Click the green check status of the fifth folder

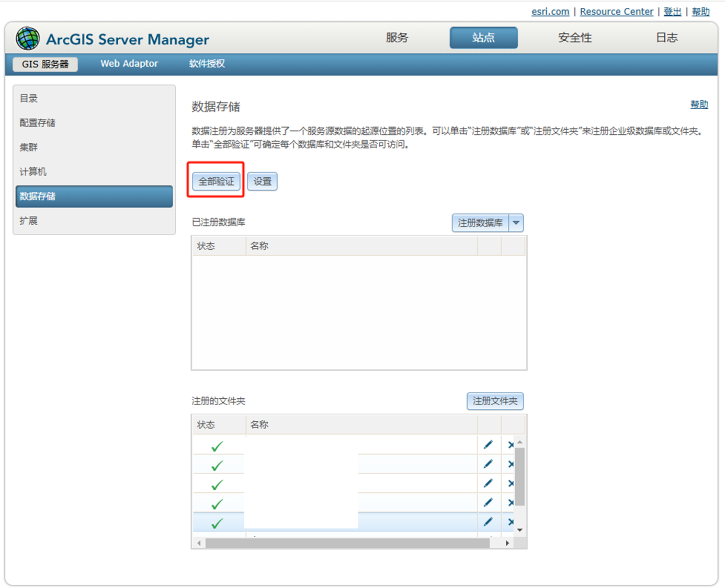pos(217,523)
